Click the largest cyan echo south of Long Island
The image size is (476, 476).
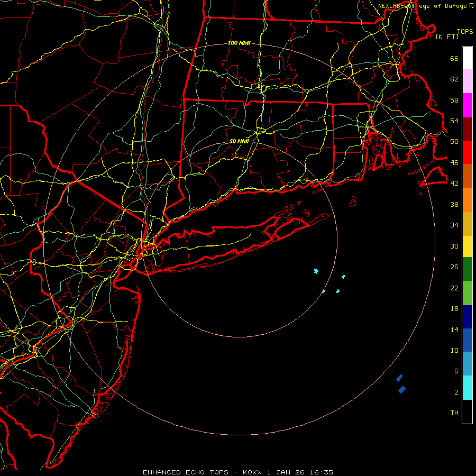(316, 271)
